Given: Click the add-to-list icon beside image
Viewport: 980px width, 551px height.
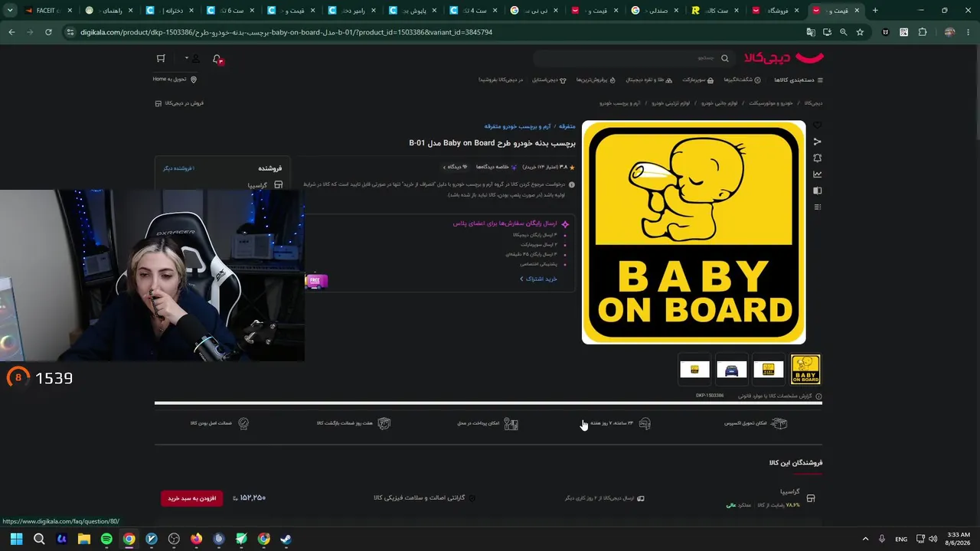Looking at the screenshot, I should 817,207.
